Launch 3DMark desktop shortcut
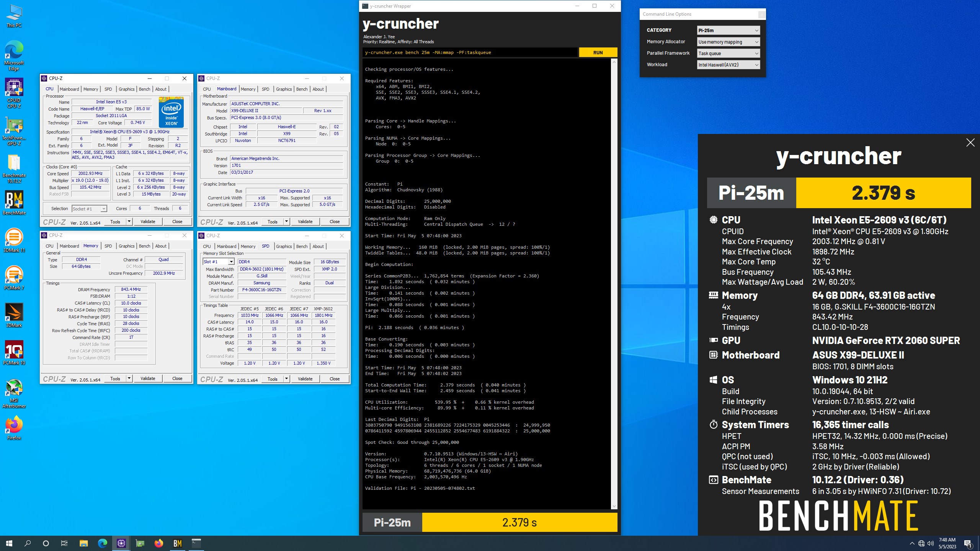The width and height of the screenshot is (980, 551). click(x=14, y=315)
